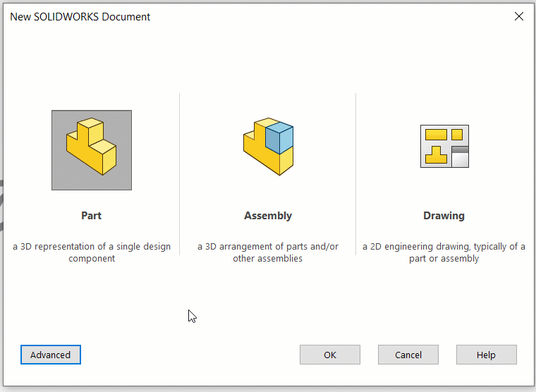Click the 'Assembly' label text
This screenshot has width=536, height=392.
(x=268, y=216)
